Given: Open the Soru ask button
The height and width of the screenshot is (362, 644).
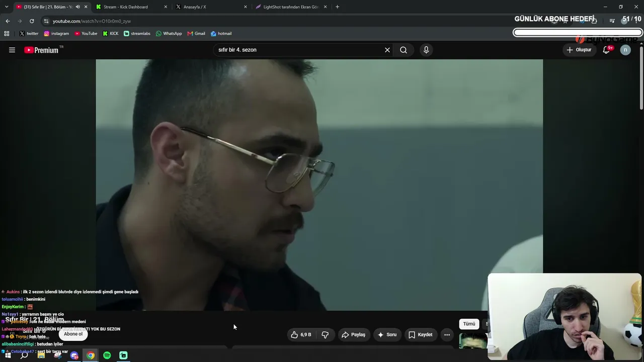Looking at the screenshot, I should [387, 334].
